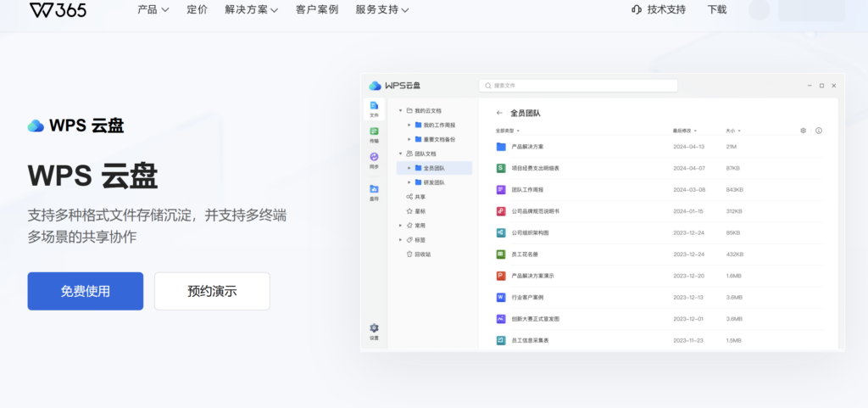Open the 产品 dropdown menu
The height and width of the screenshot is (408, 868).
tap(153, 9)
